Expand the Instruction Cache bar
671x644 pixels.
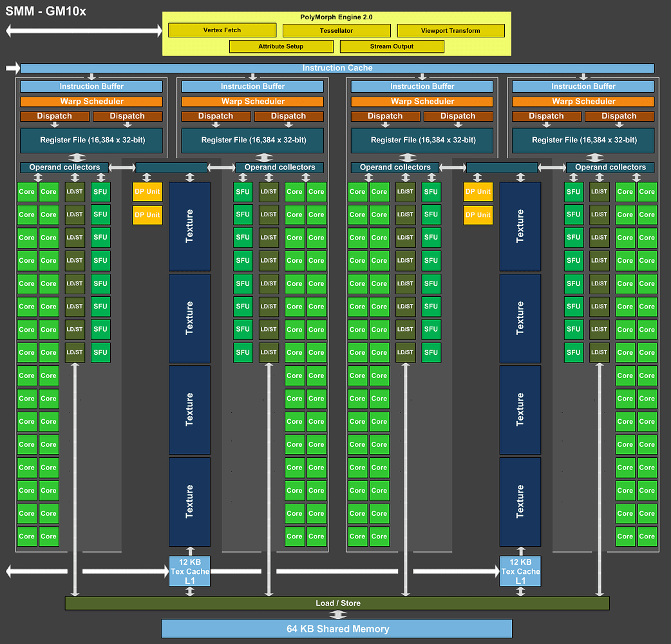pos(337,68)
